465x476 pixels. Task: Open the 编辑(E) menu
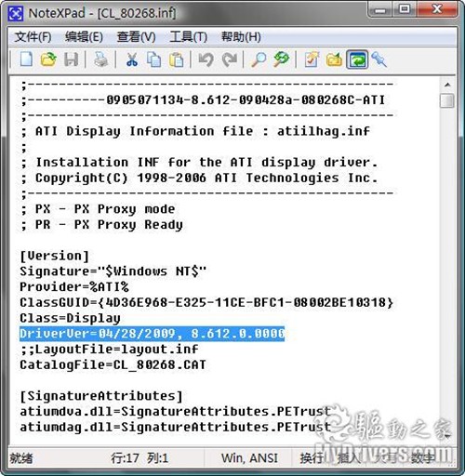coord(84,37)
